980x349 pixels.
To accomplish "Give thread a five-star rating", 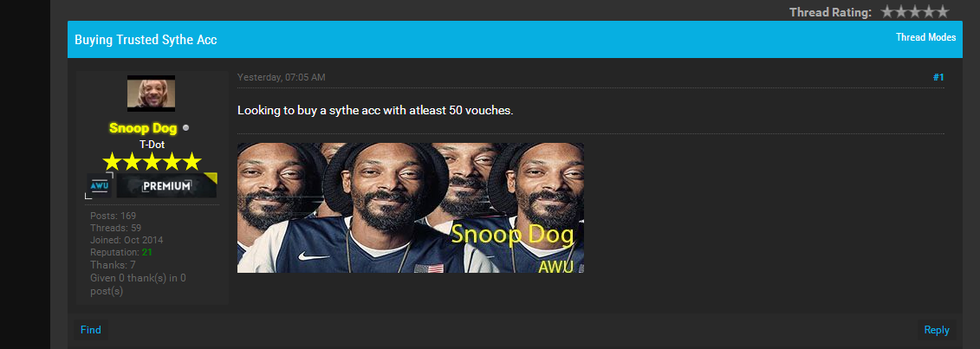I will pyautogui.click(x=943, y=11).
